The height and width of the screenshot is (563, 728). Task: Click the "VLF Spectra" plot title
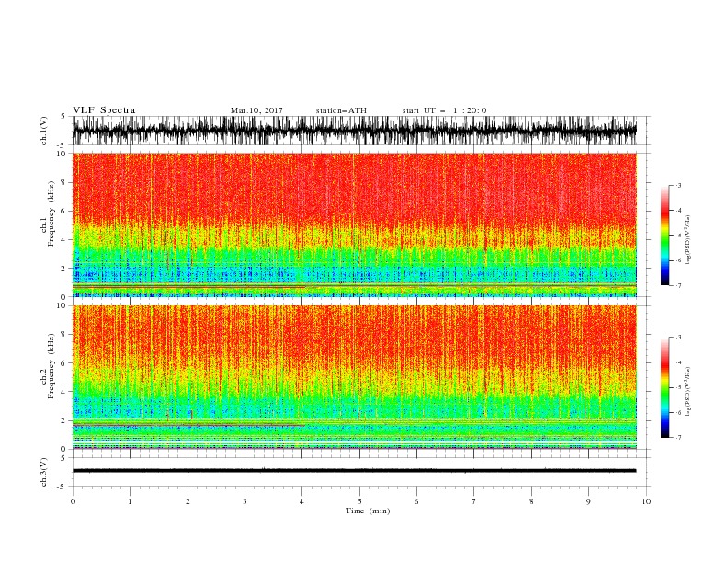click(x=104, y=110)
